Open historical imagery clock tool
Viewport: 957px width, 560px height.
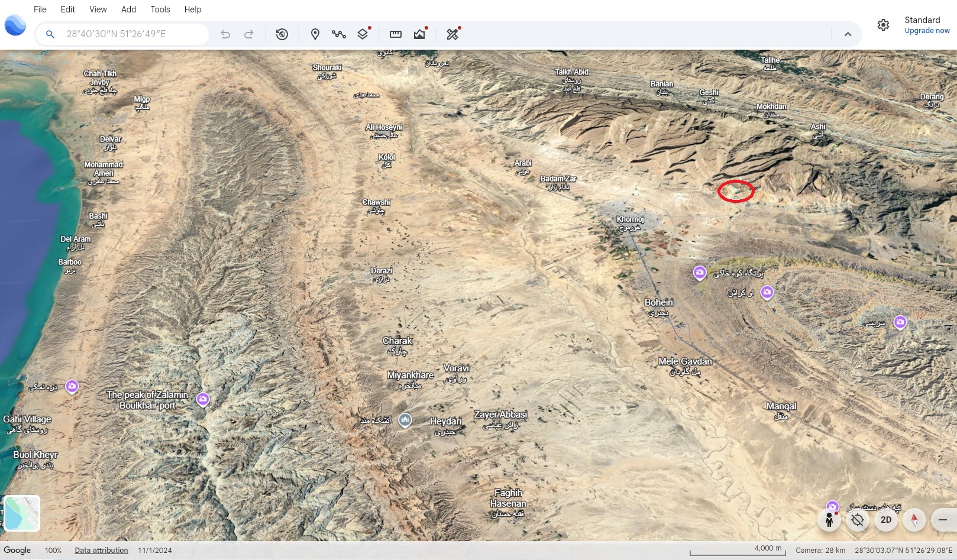(282, 34)
